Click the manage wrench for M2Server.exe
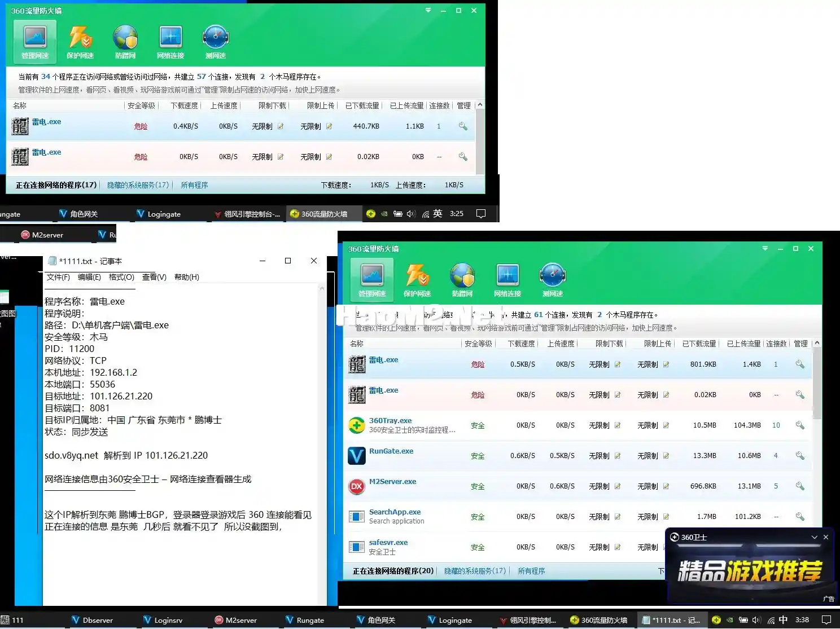Image resolution: width=840 pixels, height=629 pixels. coord(800,486)
